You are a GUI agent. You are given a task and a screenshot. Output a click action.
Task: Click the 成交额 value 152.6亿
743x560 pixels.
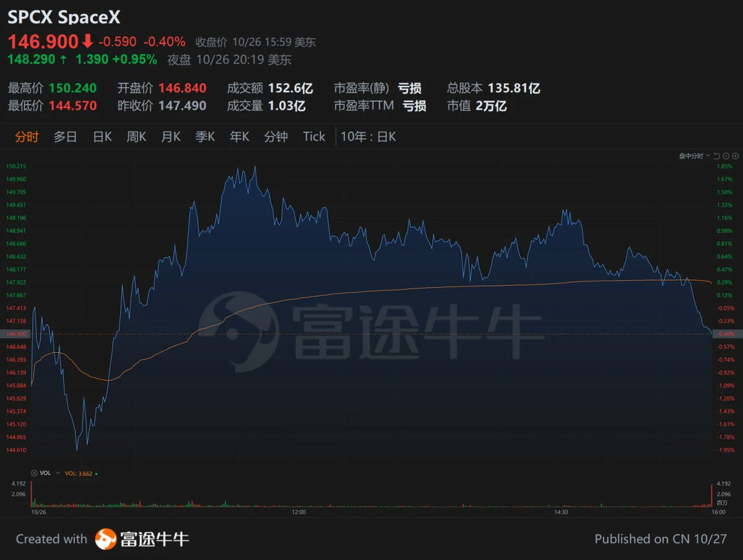pyautogui.click(x=290, y=88)
